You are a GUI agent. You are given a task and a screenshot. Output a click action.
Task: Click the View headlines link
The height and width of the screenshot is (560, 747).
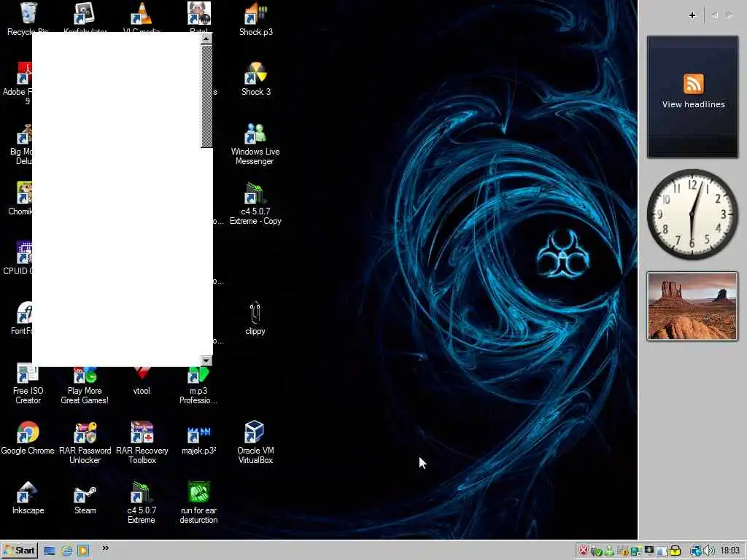pos(693,104)
